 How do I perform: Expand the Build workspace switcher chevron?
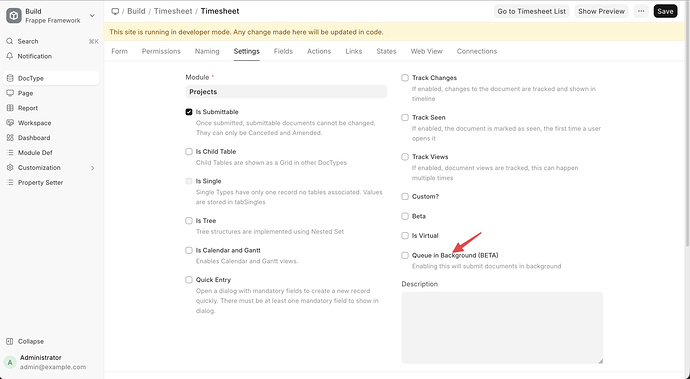click(92, 16)
